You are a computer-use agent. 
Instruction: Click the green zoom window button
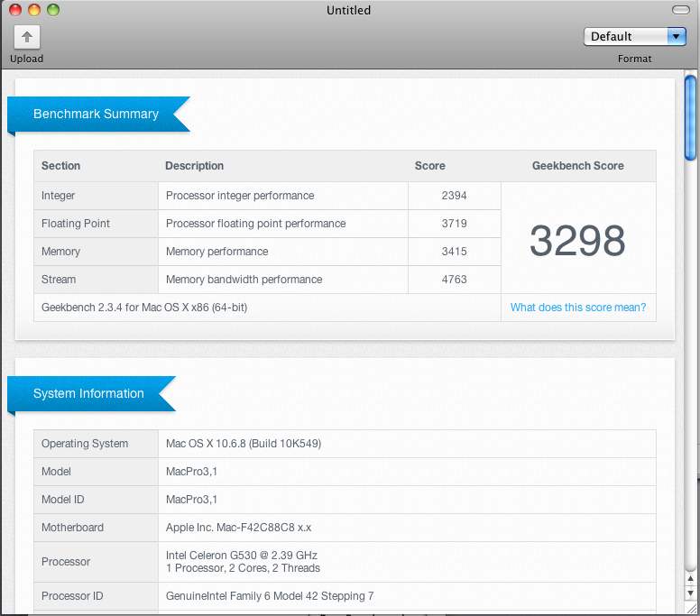[53, 10]
